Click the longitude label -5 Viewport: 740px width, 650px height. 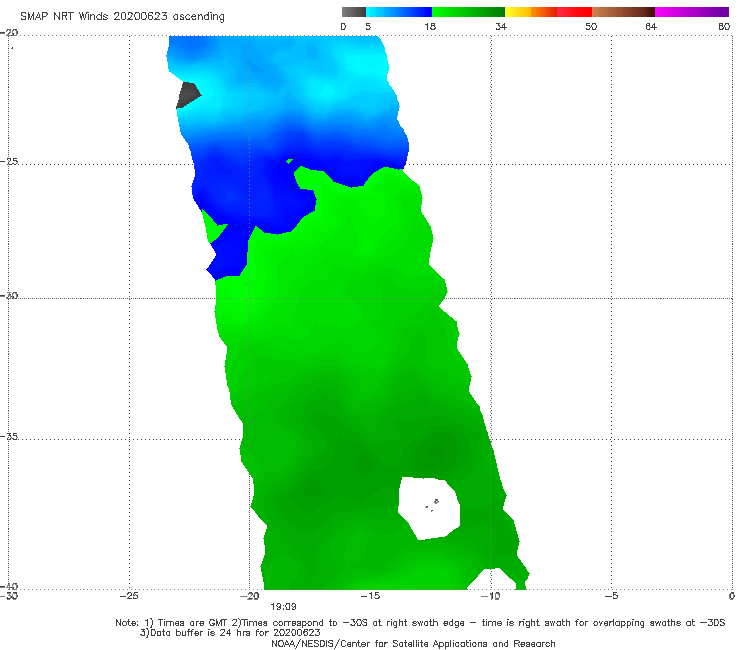pyautogui.click(x=611, y=596)
